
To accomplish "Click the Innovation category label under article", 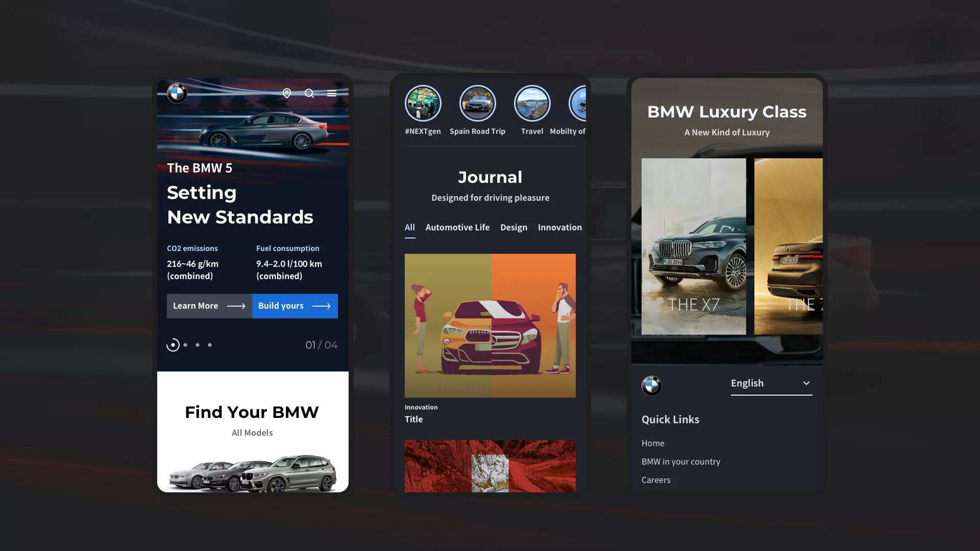I will tap(421, 407).
